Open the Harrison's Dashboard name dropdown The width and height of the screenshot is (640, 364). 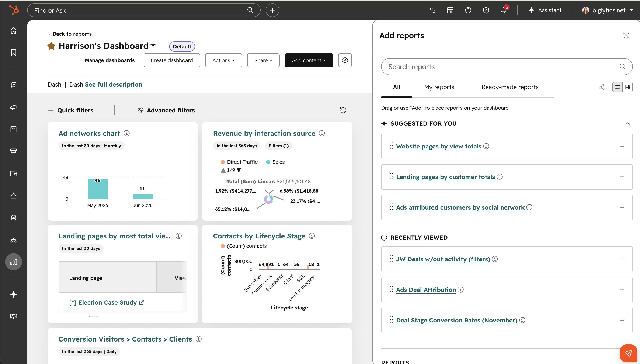(107, 46)
